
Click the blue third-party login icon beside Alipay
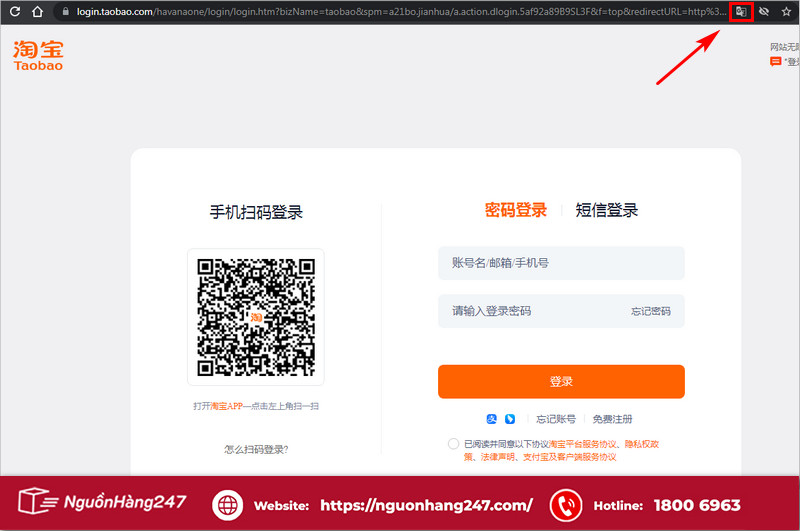click(510, 419)
